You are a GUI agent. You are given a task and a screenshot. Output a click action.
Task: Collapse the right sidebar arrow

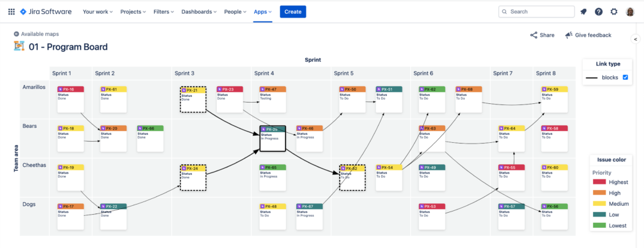[x=635, y=39]
